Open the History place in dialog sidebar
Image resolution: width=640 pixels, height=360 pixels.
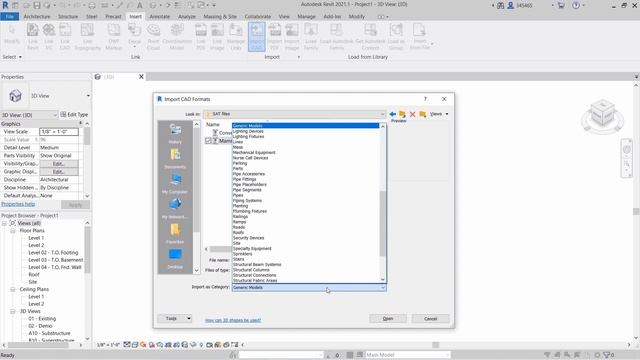pos(175,133)
